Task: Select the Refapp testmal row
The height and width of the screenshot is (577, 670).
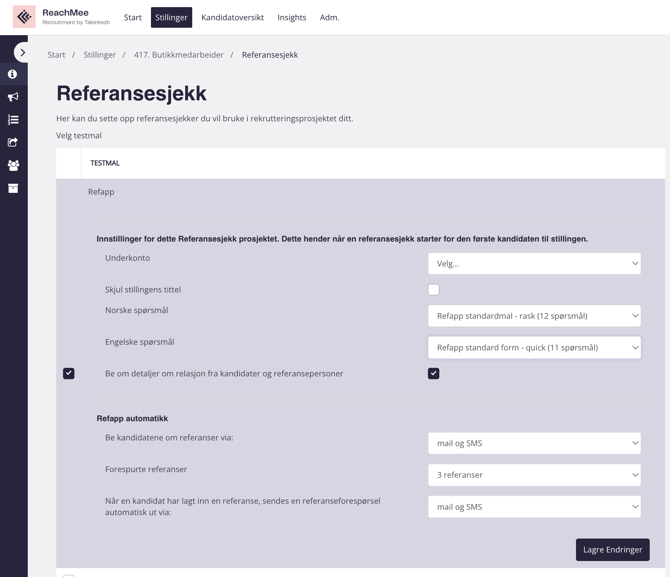Action: click(101, 192)
